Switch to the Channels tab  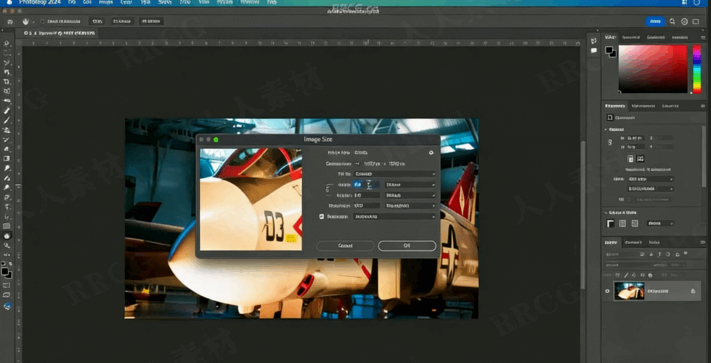633,242
